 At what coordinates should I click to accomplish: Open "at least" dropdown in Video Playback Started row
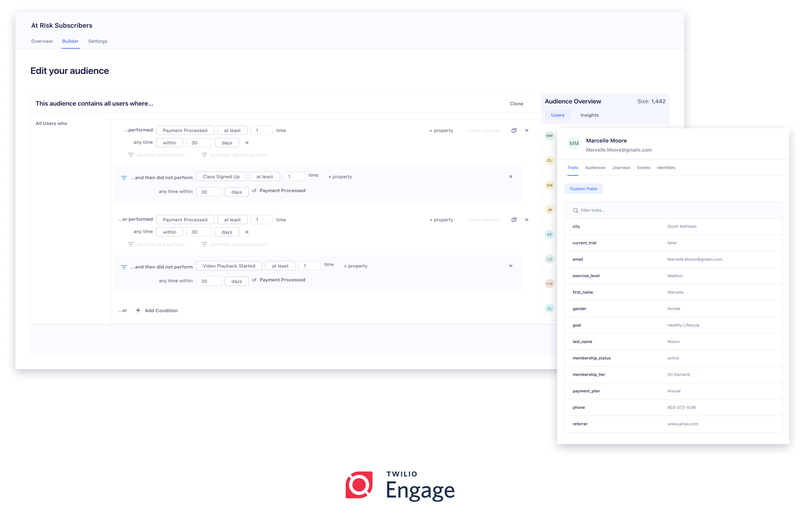280,266
